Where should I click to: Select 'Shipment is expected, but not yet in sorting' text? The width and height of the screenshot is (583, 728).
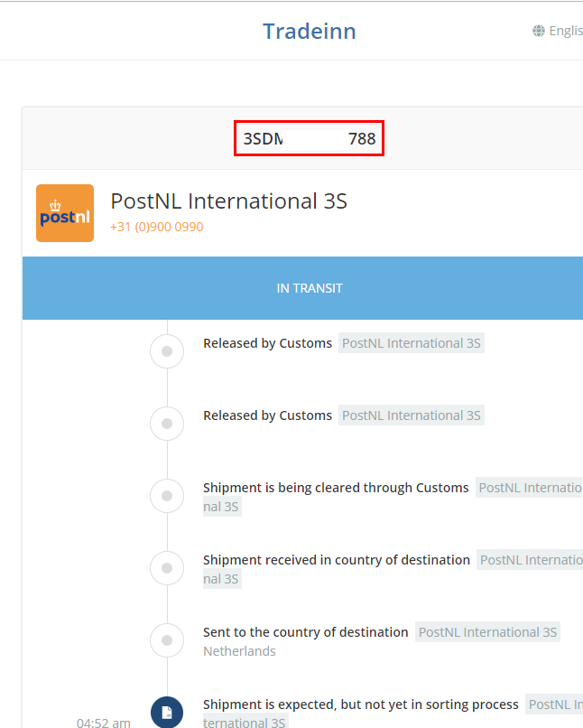[361, 705]
